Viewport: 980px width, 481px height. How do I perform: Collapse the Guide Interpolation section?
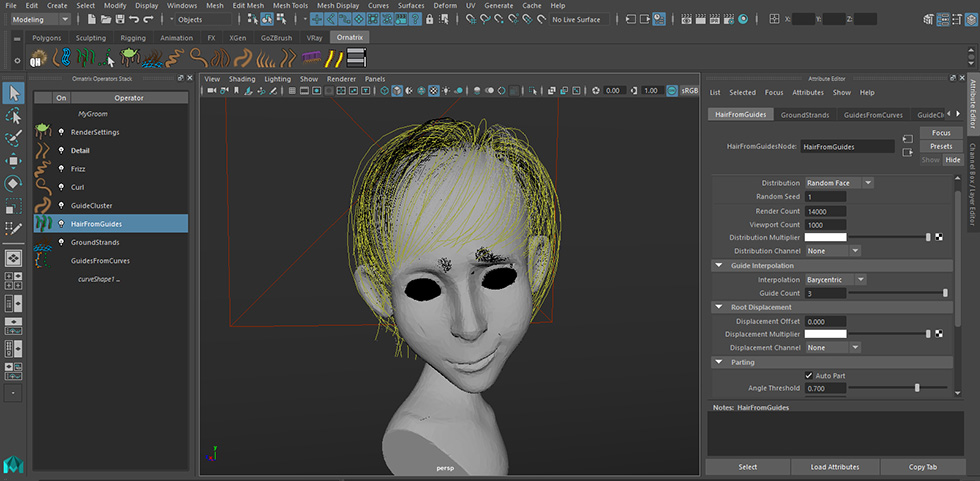719,266
